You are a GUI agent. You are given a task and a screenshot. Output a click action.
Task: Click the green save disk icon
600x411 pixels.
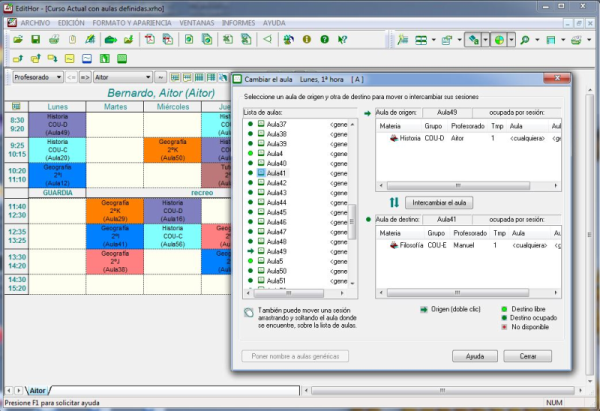(x=35, y=40)
